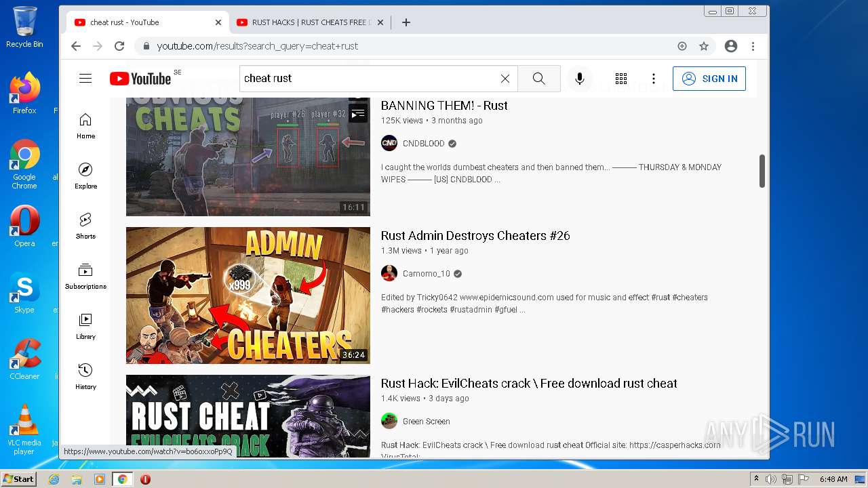This screenshot has width=868, height=488.
Task: Open the Windows Start button
Action: pos(18,479)
